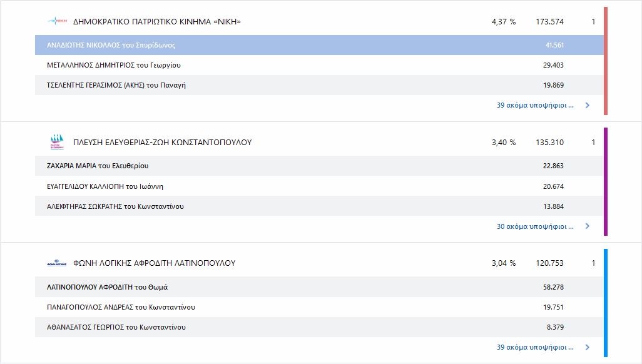Open "39 ακόμα υποψήφιοι" link under ΝΙΚΗ
This screenshot has width=642, height=364.
(x=534, y=106)
